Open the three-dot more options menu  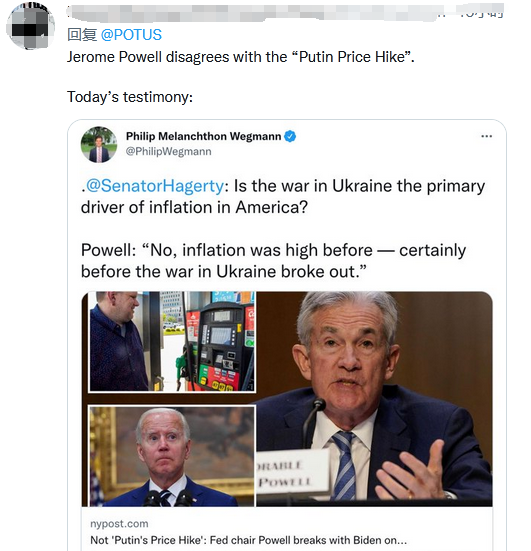click(486, 136)
